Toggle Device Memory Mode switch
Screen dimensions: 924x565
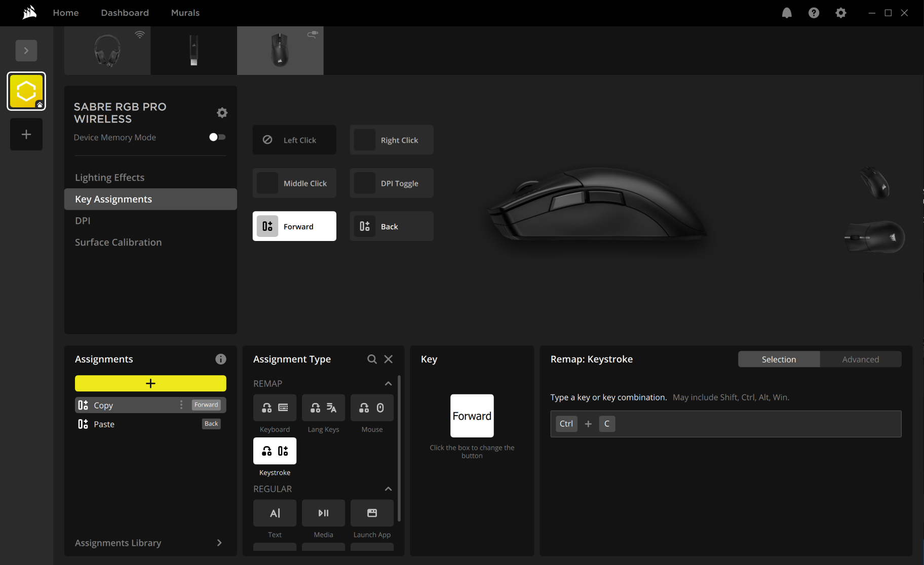pos(217,137)
